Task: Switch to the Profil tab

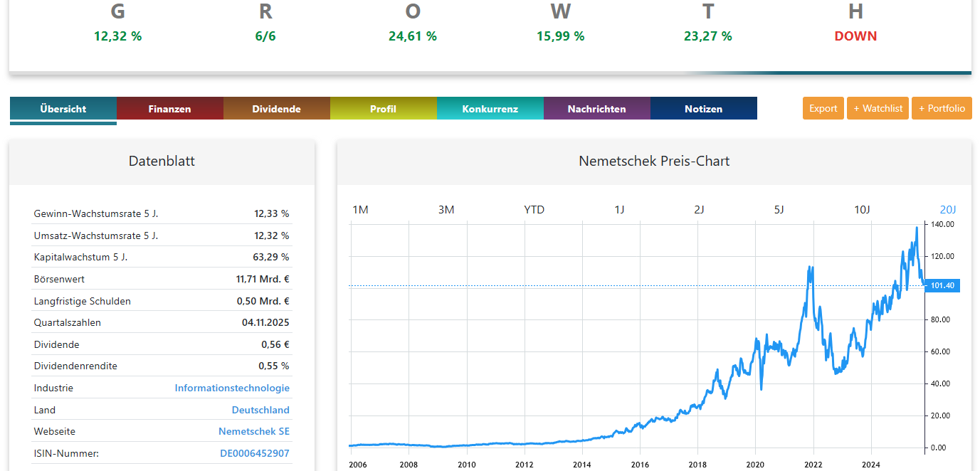Action: pyautogui.click(x=383, y=108)
